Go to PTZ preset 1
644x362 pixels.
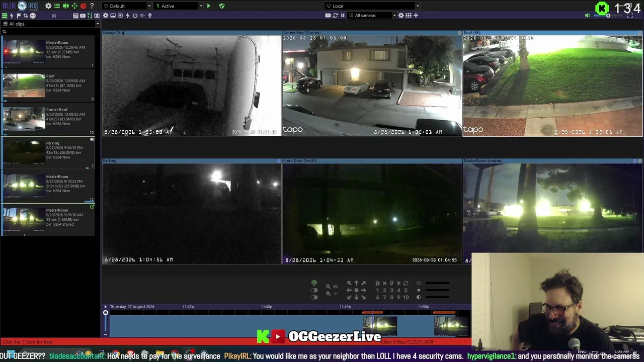pyautogui.click(x=377, y=290)
